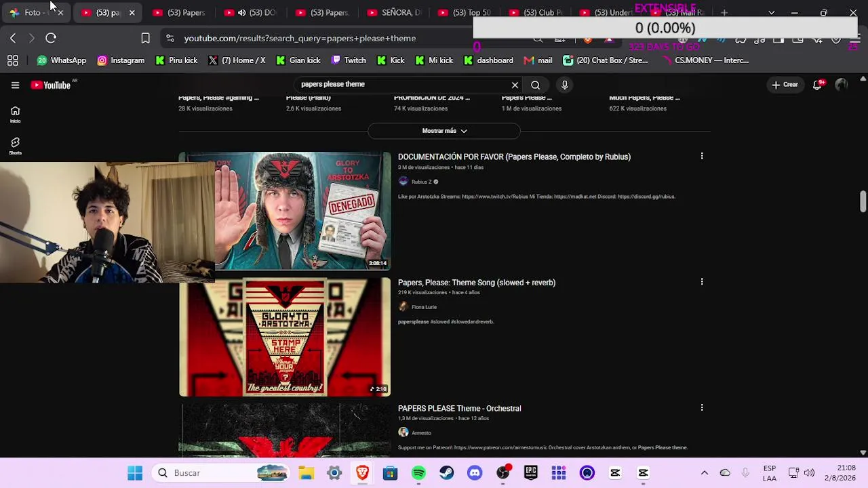Start voice search with the microphone
868x488 pixels.
pos(564,85)
